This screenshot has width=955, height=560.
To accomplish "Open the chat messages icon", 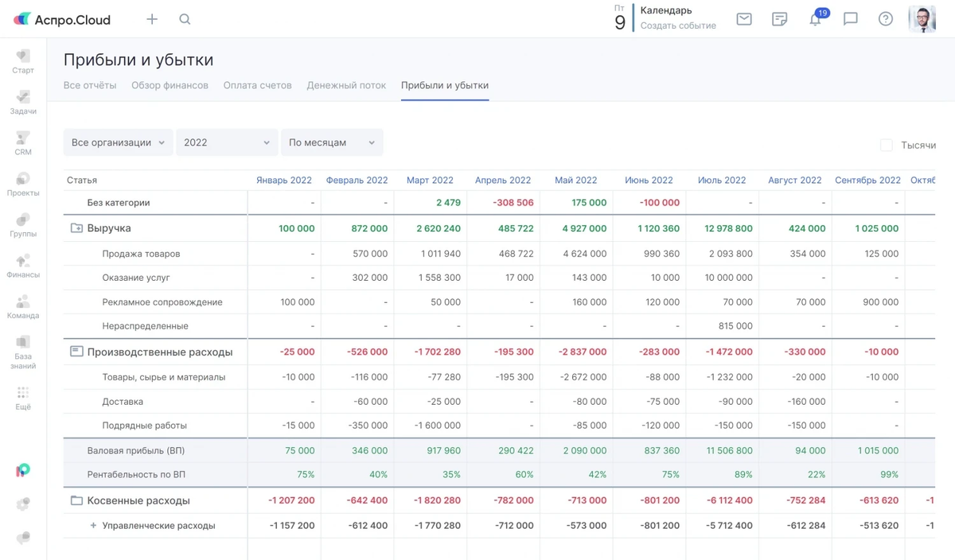I will click(851, 19).
